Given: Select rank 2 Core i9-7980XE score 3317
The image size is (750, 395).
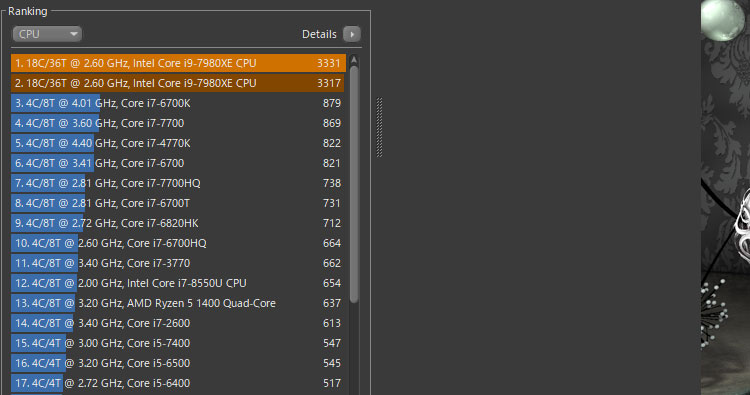Looking at the screenshot, I should coord(178,83).
